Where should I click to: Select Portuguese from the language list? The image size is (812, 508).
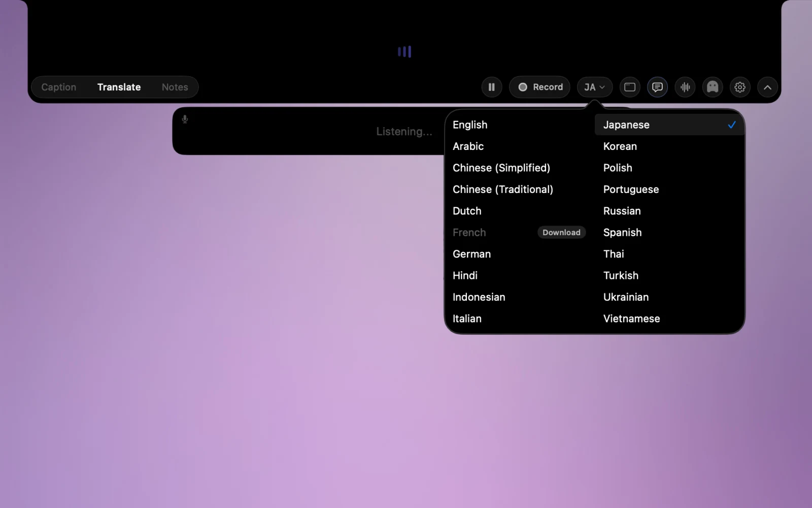tap(669, 189)
